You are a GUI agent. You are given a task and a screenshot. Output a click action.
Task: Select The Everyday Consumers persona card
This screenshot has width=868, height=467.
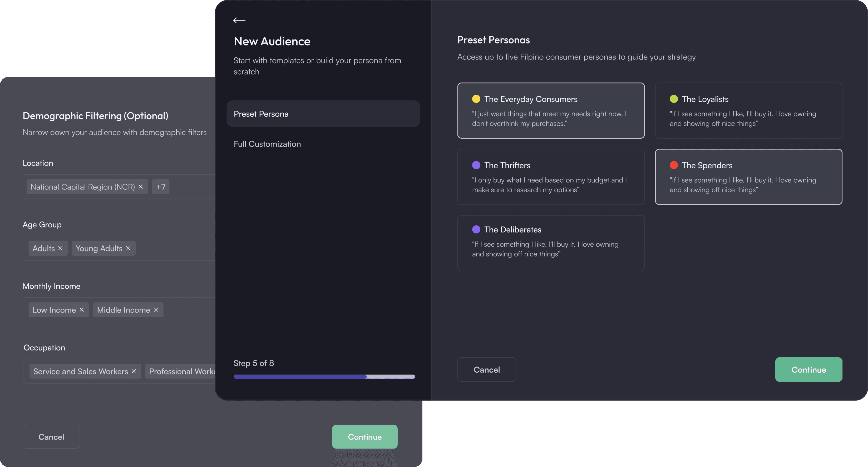click(551, 111)
